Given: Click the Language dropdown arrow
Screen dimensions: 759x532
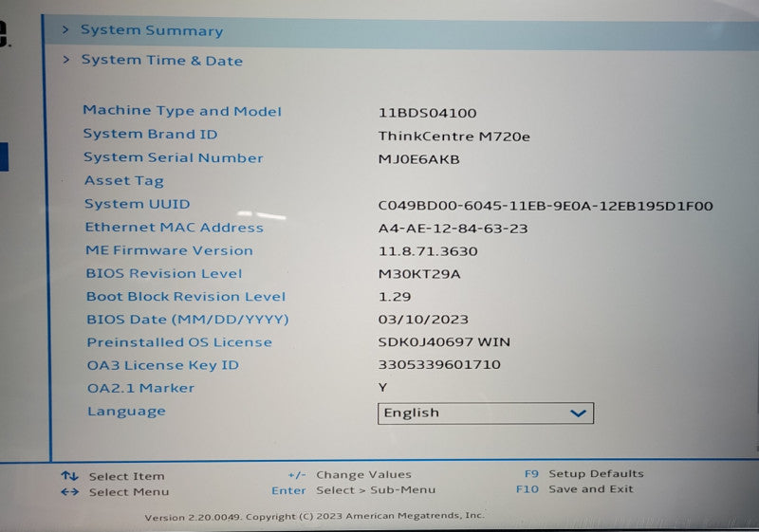Looking at the screenshot, I should [578, 413].
